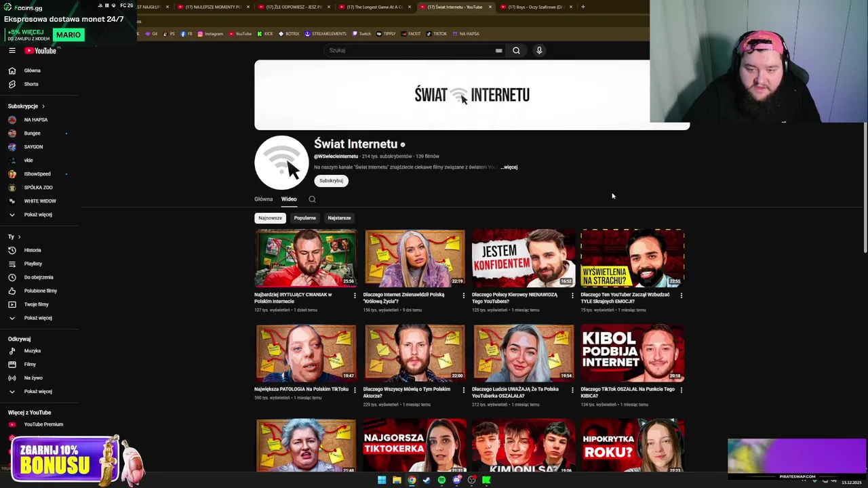Open the STREAMELEMENTS bookmark
This screenshot has width=868, height=488.
pos(325,34)
